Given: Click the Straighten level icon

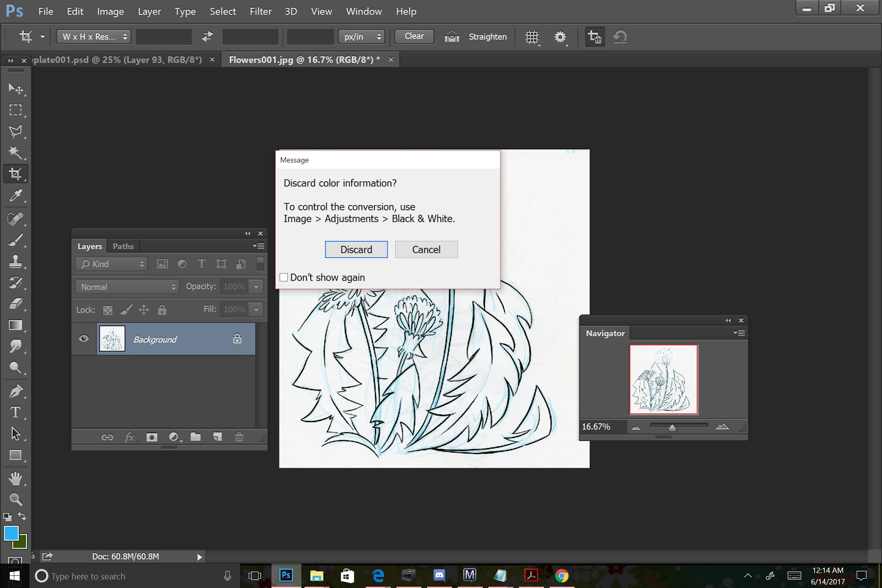Looking at the screenshot, I should click(x=452, y=37).
